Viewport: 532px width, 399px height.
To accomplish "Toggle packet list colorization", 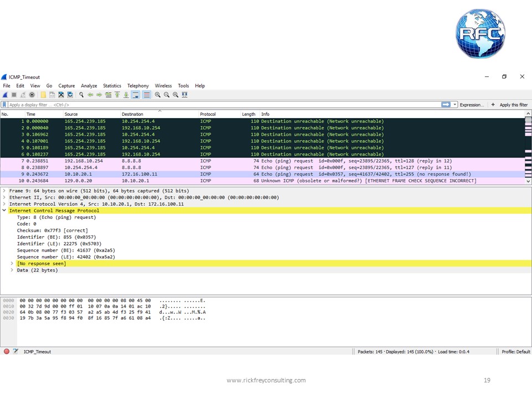I will tap(146, 95).
